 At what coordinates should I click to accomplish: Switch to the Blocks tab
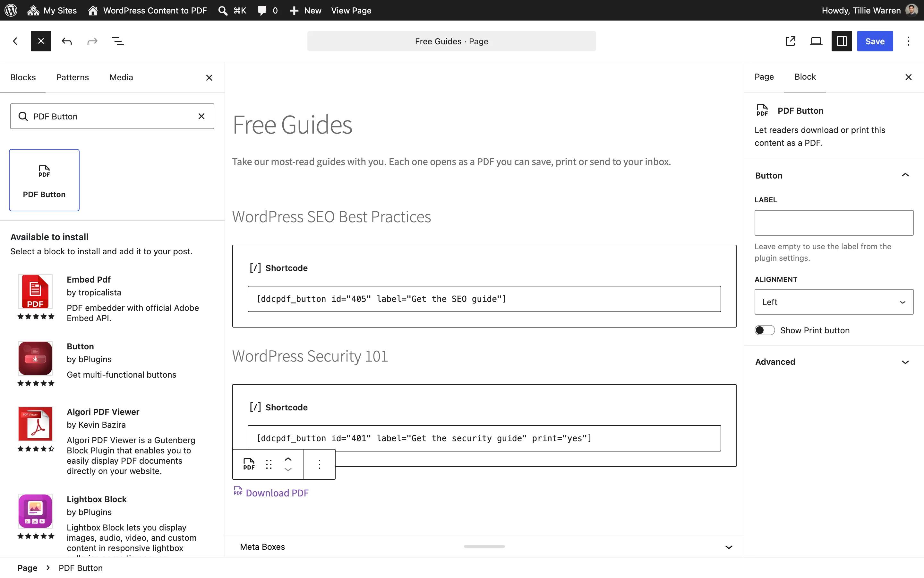point(23,77)
